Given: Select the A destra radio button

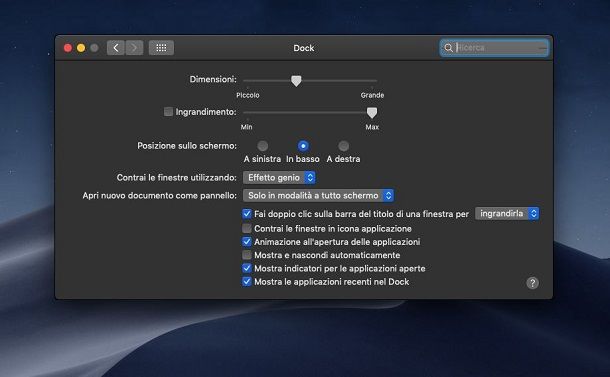Looking at the screenshot, I should coord(343,146).
